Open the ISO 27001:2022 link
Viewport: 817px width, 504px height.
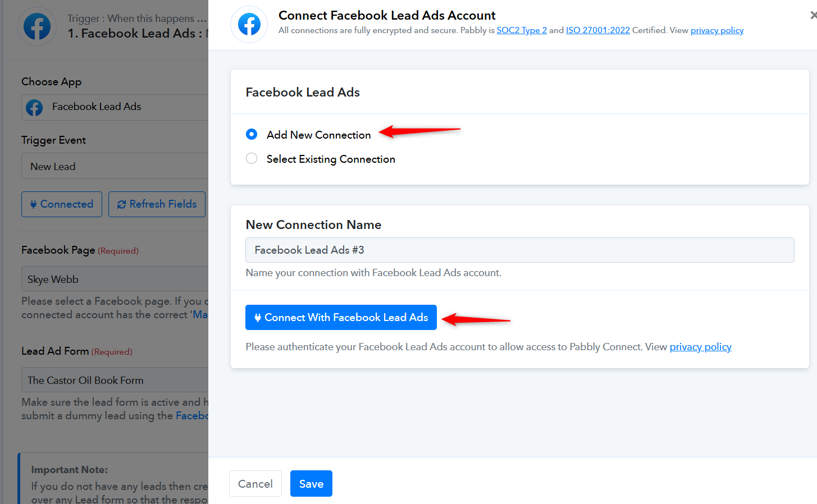(x=598, y=30)
